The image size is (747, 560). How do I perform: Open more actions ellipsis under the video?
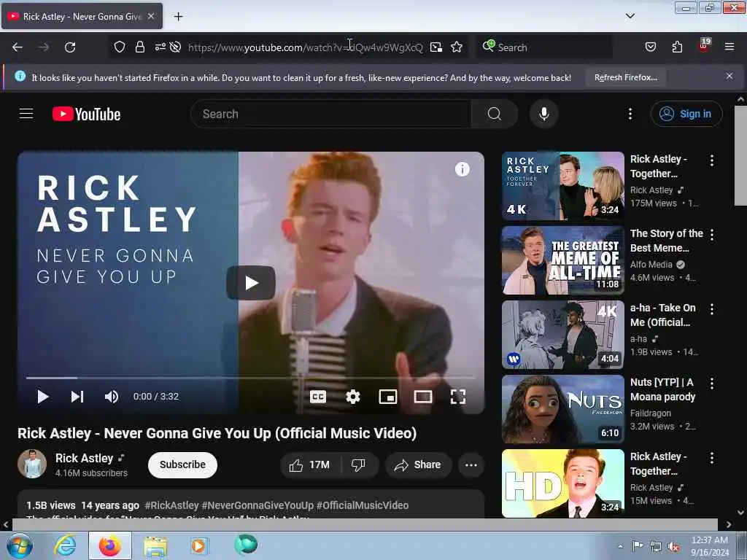(471, 464)
